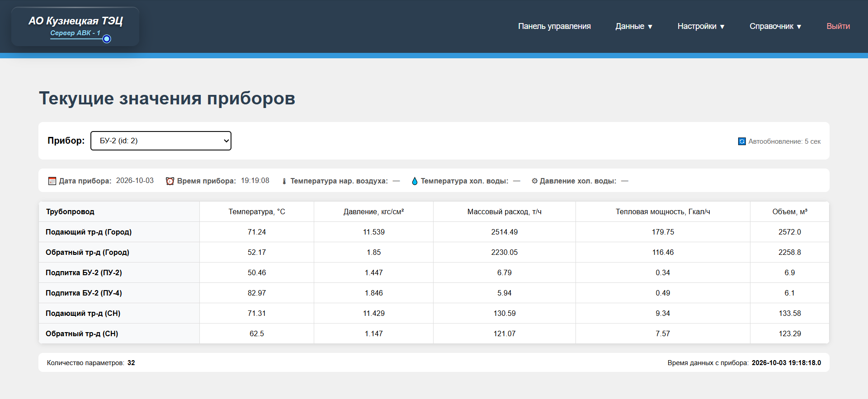Viewport: 868px width, 399px height.
Task: Click the АО Кузнецкая ТЭЦ logo title
Action: pos(75,21)
